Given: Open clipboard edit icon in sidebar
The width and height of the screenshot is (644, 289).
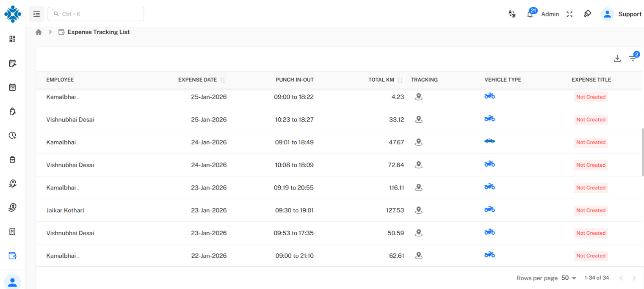Looking at the screenshot, I should [12, 111].
